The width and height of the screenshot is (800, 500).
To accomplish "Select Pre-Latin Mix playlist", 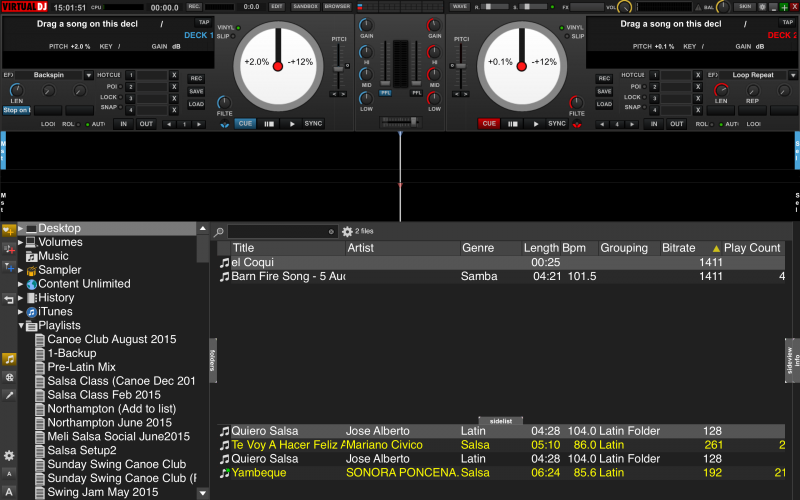I will (x=82, y=367).
